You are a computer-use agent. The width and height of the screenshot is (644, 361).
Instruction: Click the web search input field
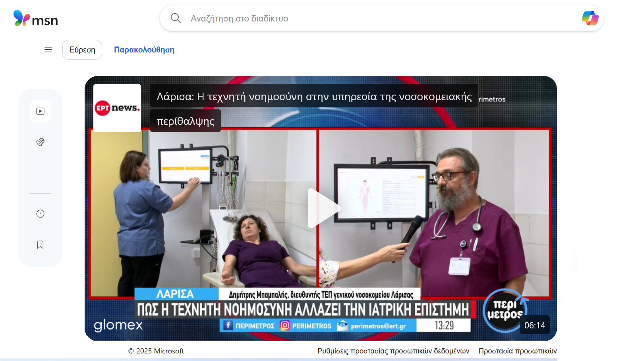coord(377,18)
